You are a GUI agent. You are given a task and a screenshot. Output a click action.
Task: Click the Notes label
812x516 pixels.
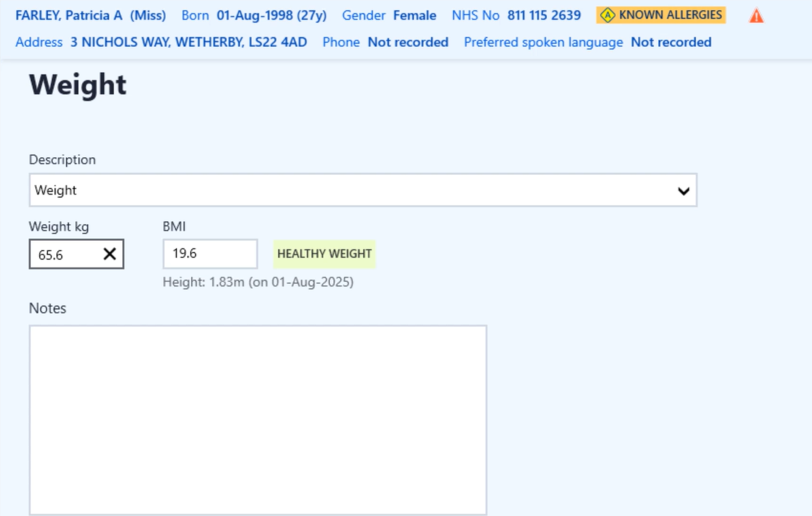coord(48,308)
